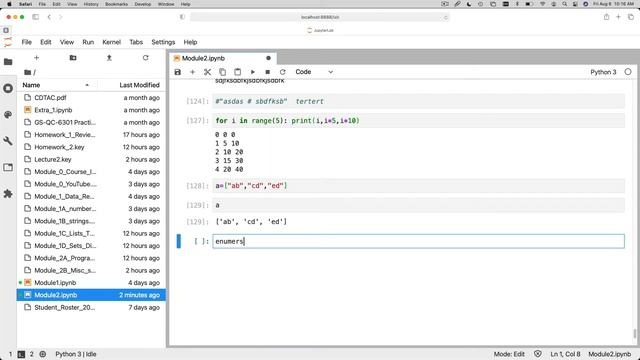This screenshot has height=360, width=640.
Task: Click the root folder breadcrumb
Action: [29, 72]
